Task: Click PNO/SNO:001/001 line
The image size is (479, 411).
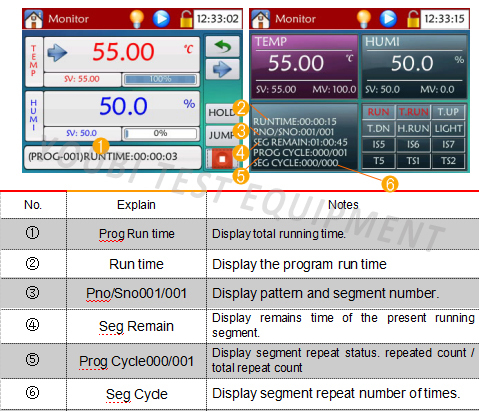Action: (x=293, y=132)
